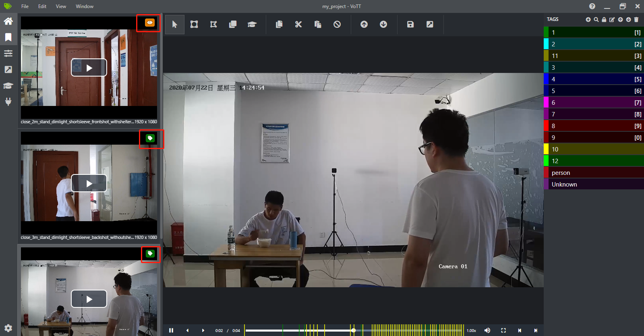Open the third video thumbnail with seated man

(x=89, y=299)
